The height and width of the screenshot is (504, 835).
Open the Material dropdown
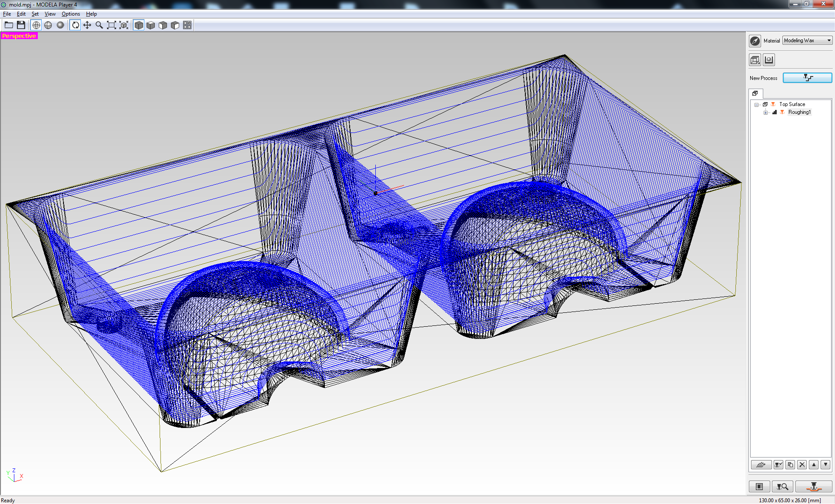tap(807, 40)
